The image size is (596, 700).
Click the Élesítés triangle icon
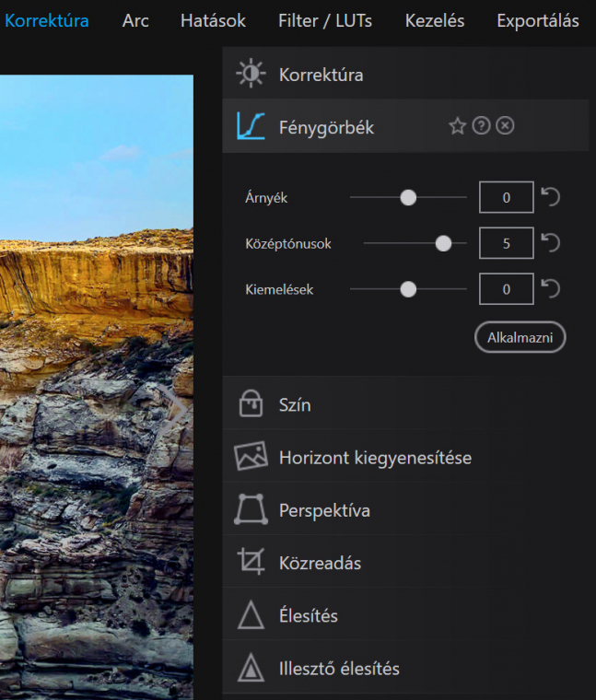(251, 614)
